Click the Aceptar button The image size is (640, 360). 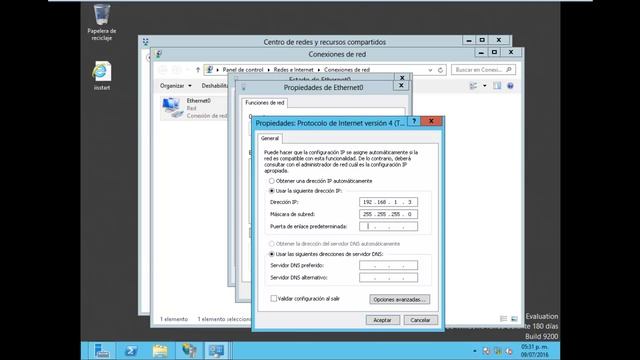(382, 320)
